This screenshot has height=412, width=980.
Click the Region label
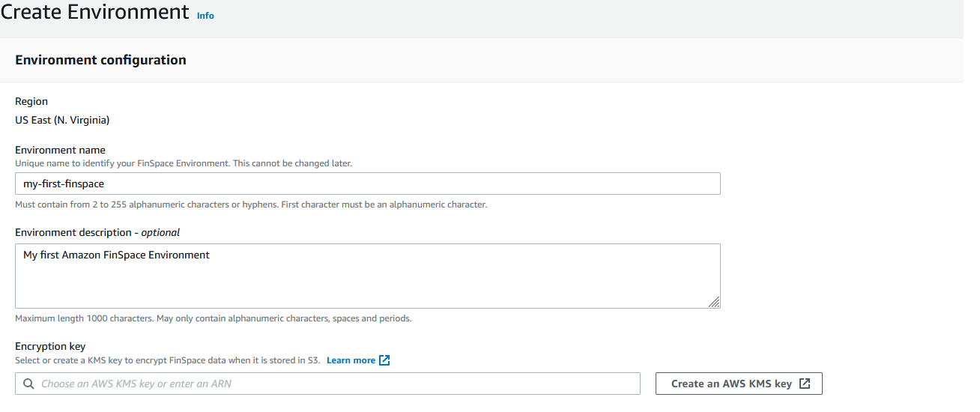pos(31,101)
